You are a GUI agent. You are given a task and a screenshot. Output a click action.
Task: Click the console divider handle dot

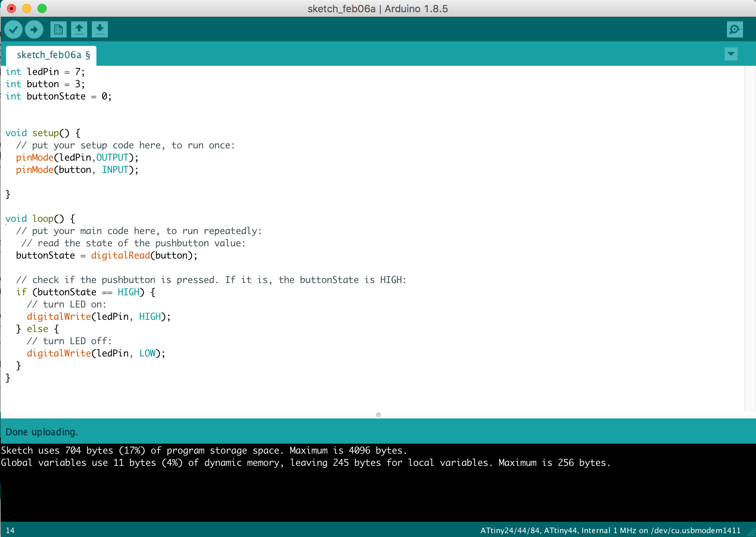coord(378,415)
